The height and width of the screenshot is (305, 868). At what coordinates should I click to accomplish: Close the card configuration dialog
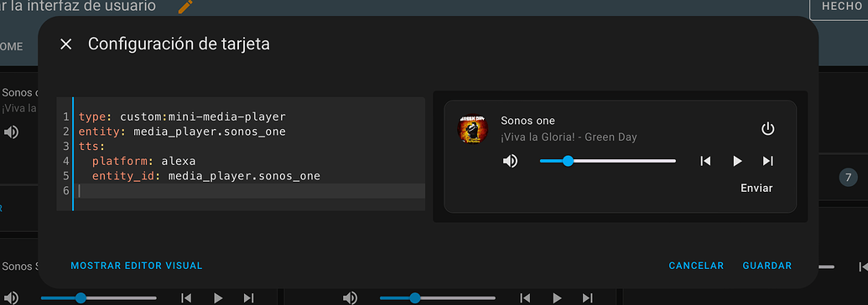tap(66, 44)
